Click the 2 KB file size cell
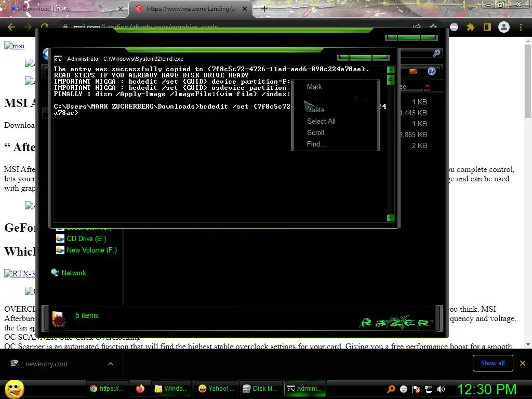 pyautogui.click(x=419, y=145)
